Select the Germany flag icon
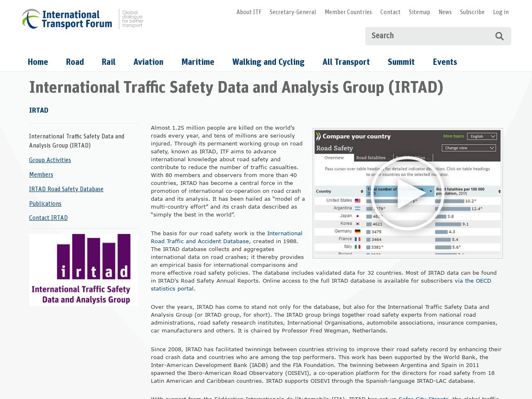The height and width of the screenshot is (399, 532). click(358, 231)
